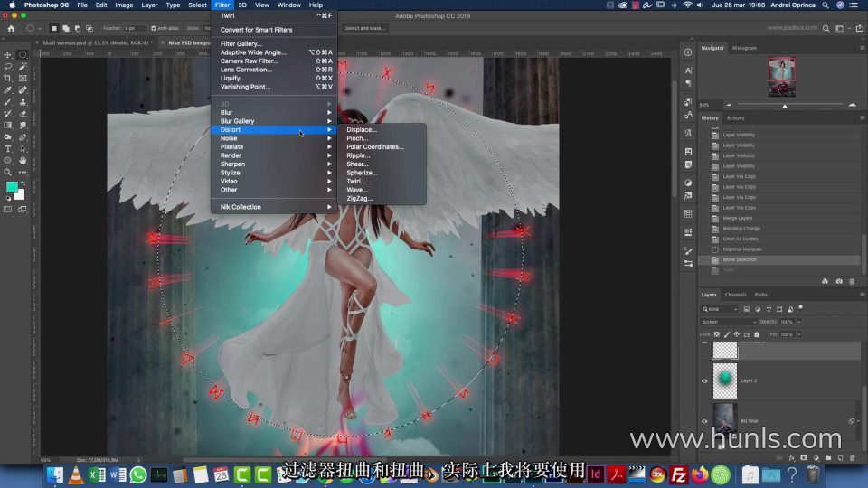This screenshot has height=488, width=868.
Task: Select the Elliptical Marquee tool in toolbar
Action: coord(23,55)
